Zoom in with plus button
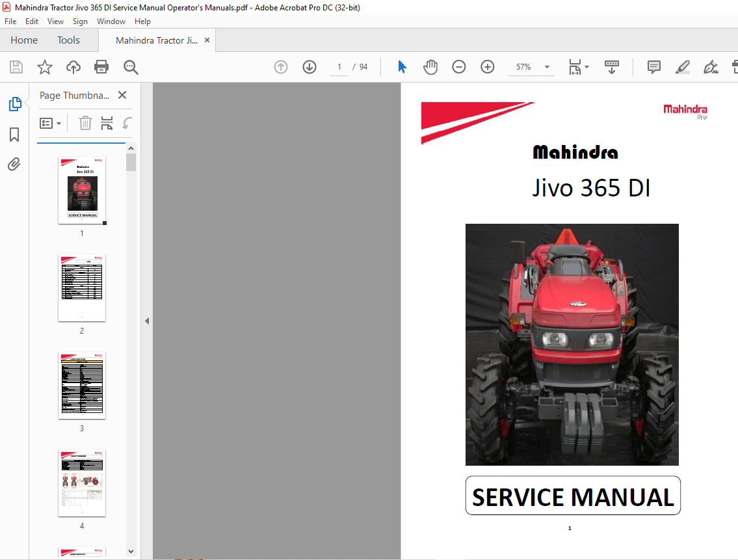This screenshot has width=738, height=560. click(x=487, y=67)
